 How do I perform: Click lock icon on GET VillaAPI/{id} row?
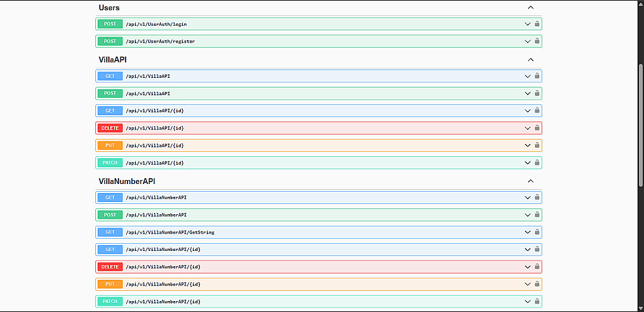(x=537, y=111)
